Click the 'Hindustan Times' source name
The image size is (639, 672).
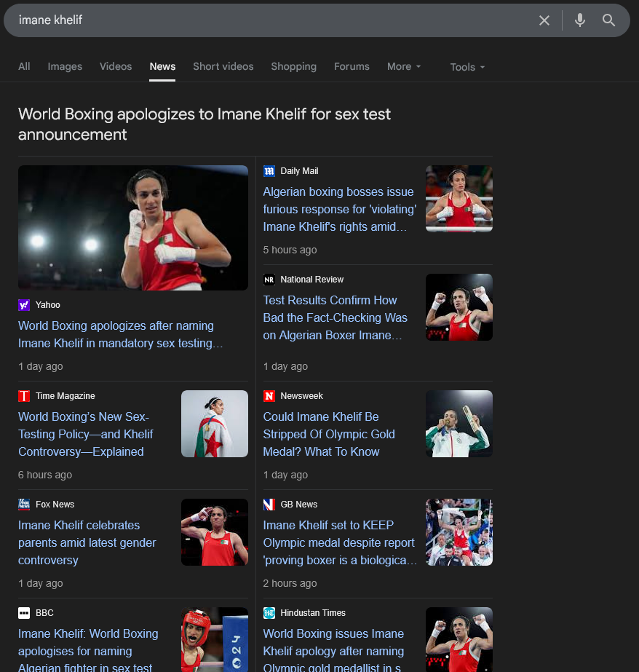[x=313, y=613]
